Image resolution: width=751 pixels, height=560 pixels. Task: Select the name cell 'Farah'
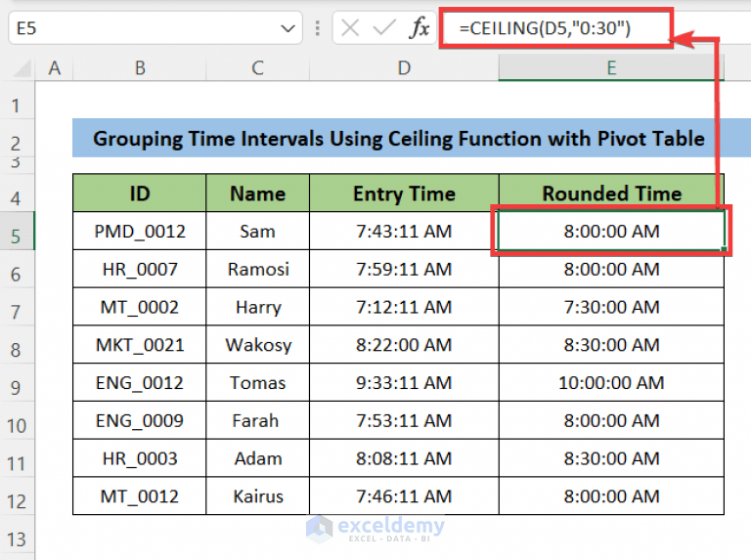258,420
